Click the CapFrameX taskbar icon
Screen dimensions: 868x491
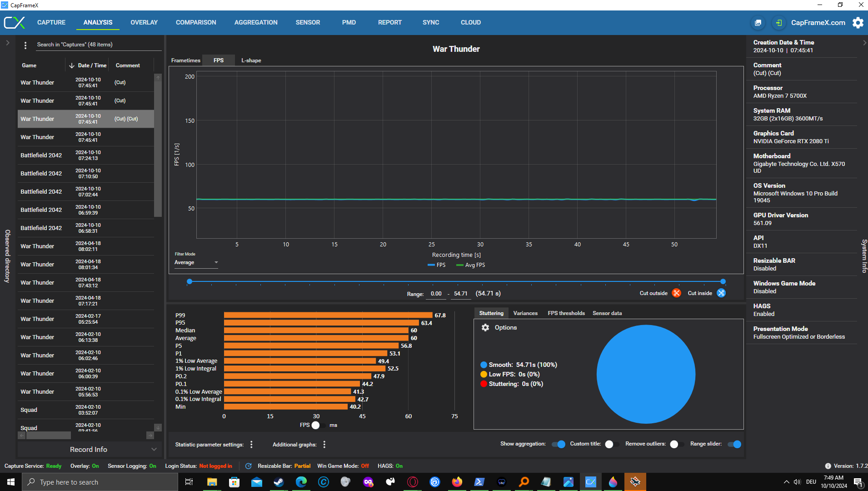[590, 482]
